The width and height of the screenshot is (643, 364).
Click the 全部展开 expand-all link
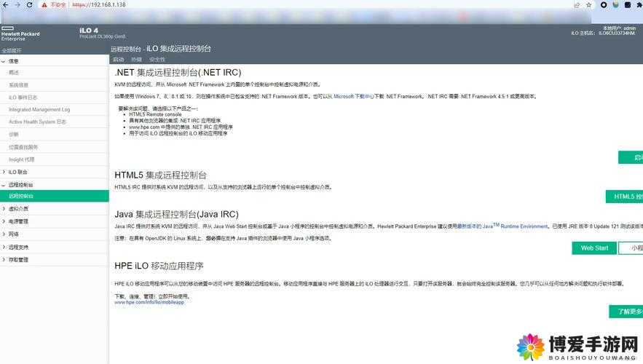click(12, 51)
